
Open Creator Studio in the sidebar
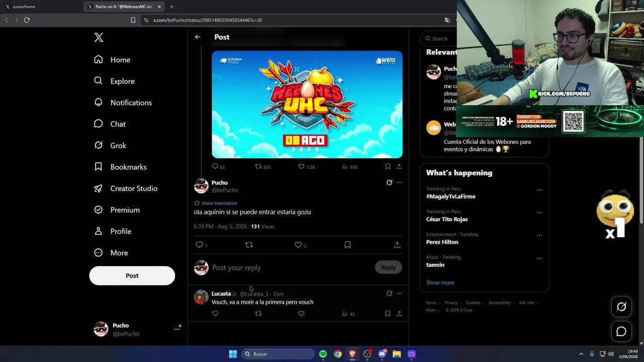pyautogui.click(x=126, y=189)
